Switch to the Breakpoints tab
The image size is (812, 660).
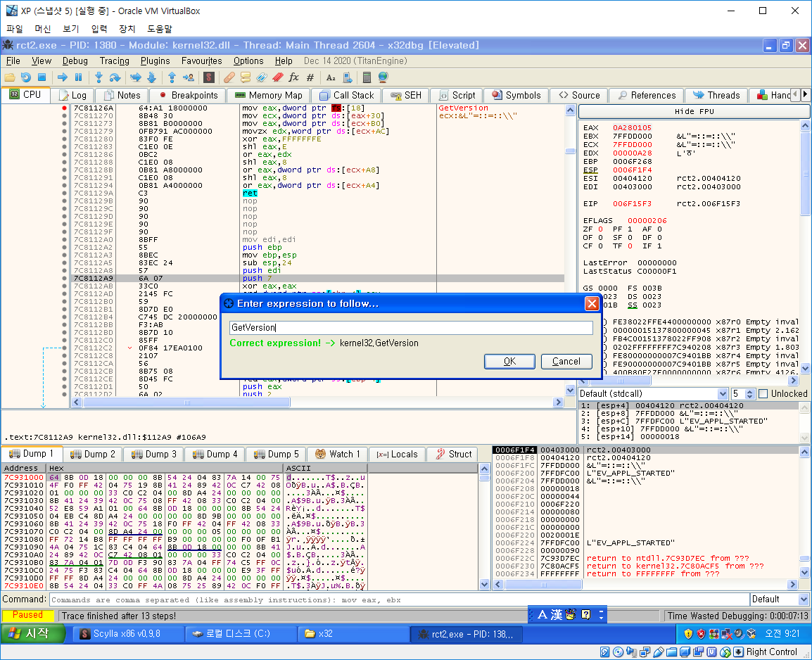(189, 95)
